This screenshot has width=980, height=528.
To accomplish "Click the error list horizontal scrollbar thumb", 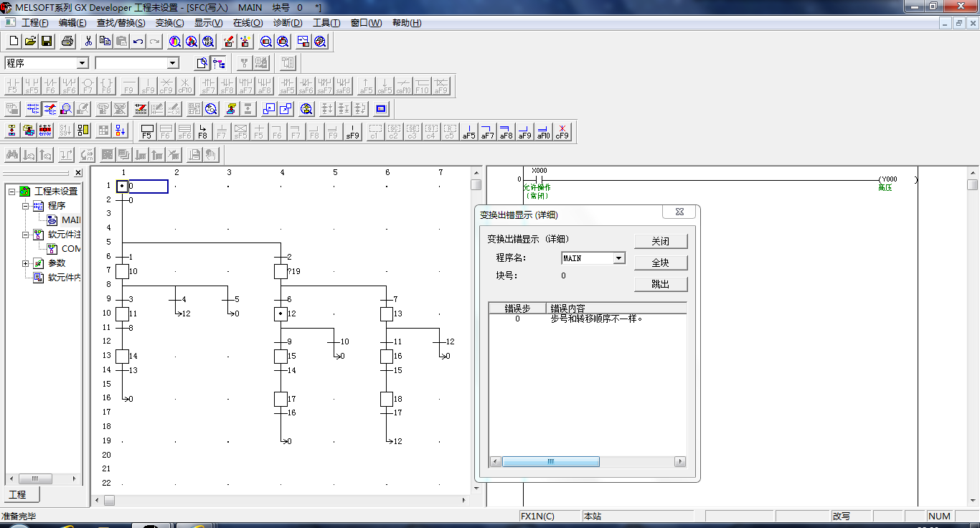I will pos(550,462).
